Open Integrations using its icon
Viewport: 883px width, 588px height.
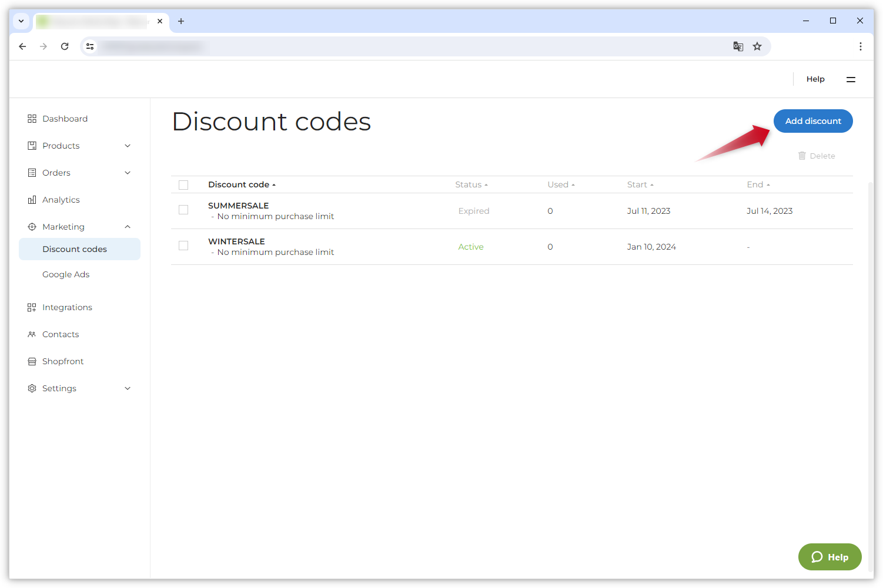tap(32, 307)
